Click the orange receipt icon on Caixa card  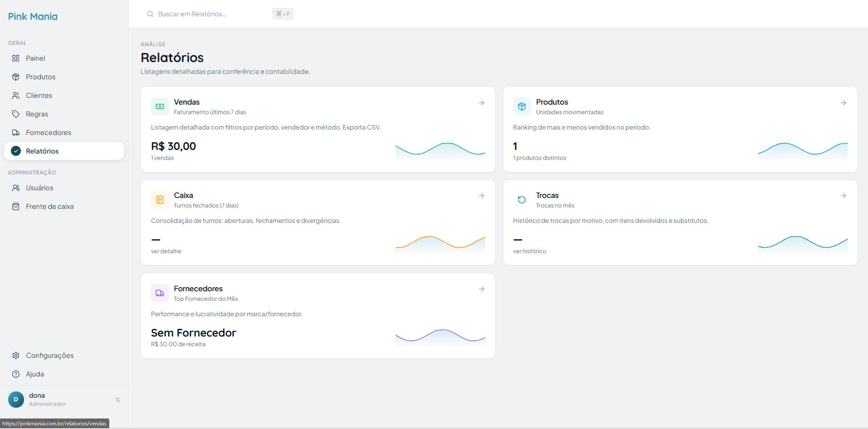tap(160, 200)
